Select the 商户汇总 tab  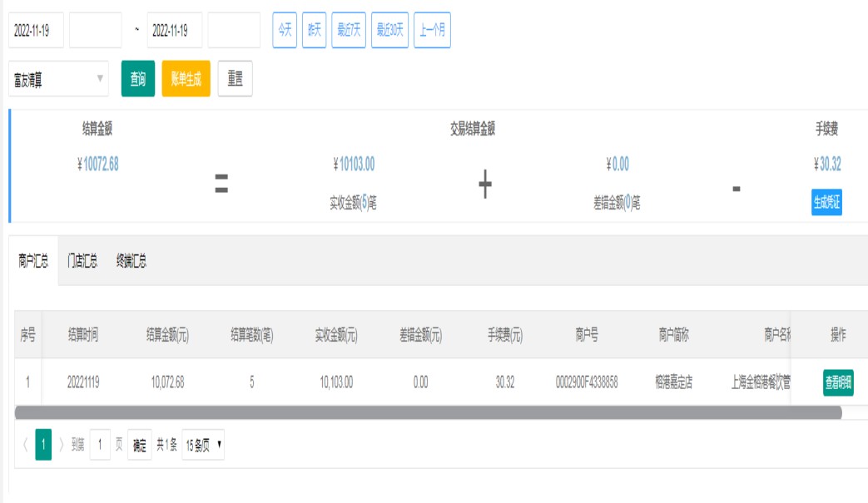coord(33,261)
